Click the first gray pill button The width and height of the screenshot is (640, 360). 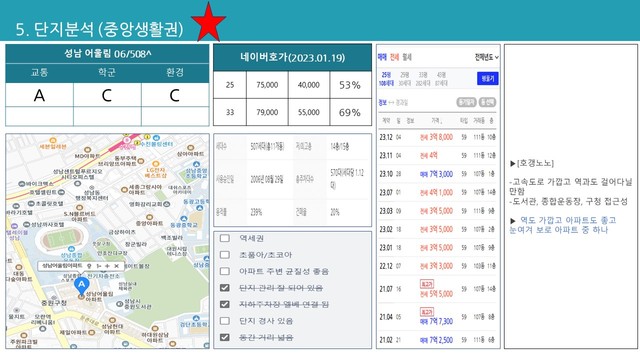click(x=466, y=102)
